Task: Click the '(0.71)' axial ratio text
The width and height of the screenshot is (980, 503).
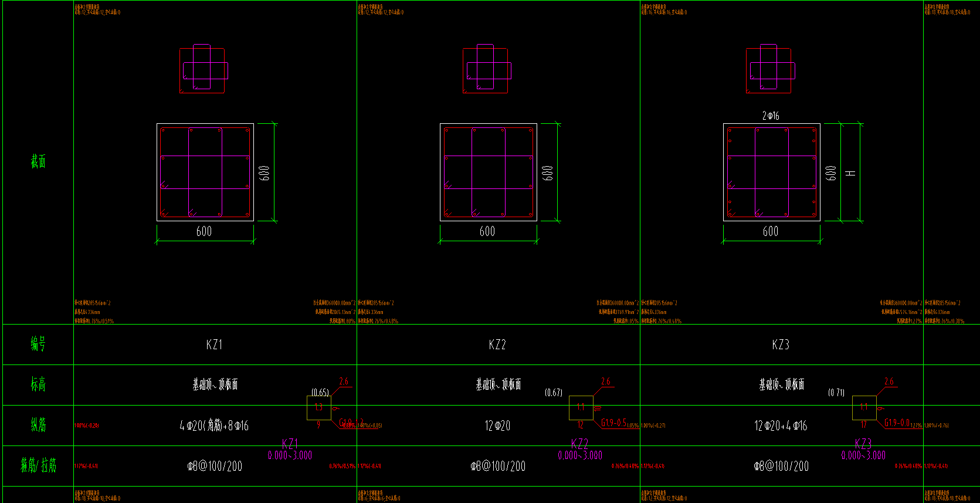Action: (x=836, y=392)
